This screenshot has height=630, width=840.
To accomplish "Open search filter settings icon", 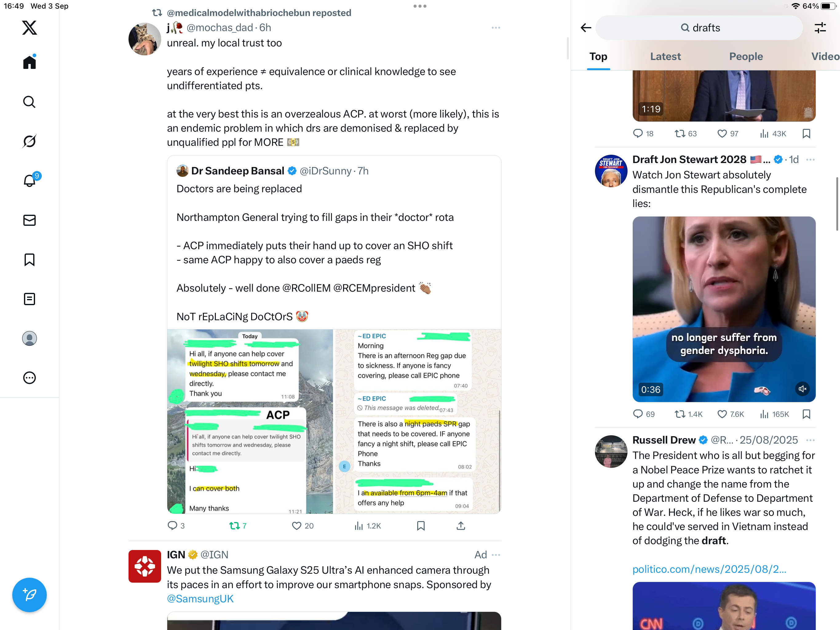I will point(820,28).
